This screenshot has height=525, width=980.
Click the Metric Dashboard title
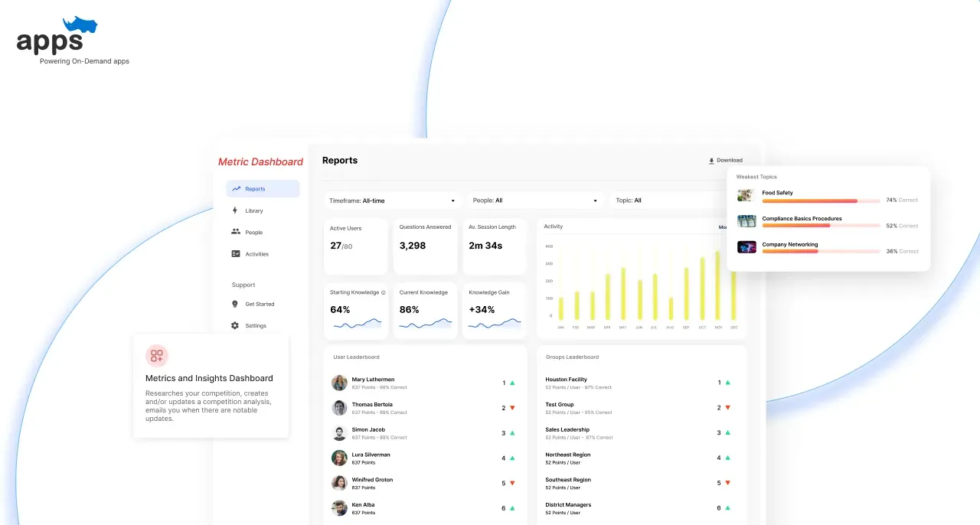[260, 161]
